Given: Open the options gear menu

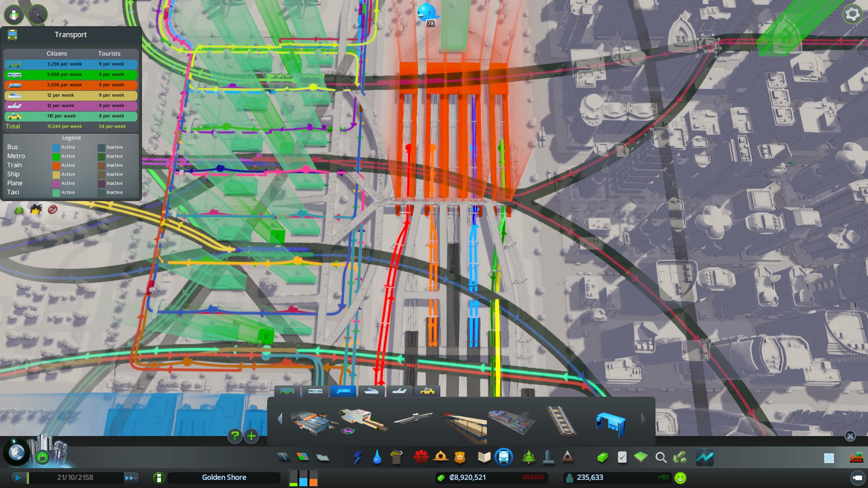Looking at the screenshot, I should click(x=852, y=14).
